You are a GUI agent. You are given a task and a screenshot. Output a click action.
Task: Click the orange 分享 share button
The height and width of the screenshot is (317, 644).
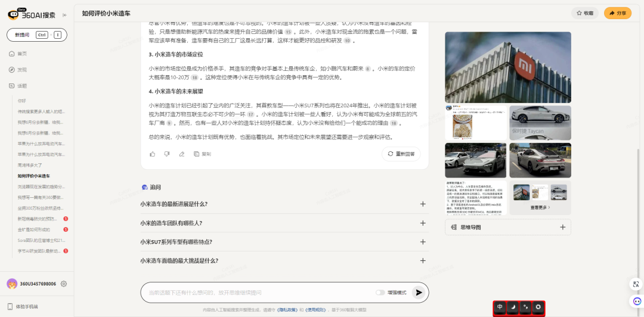tap(618, 13)
